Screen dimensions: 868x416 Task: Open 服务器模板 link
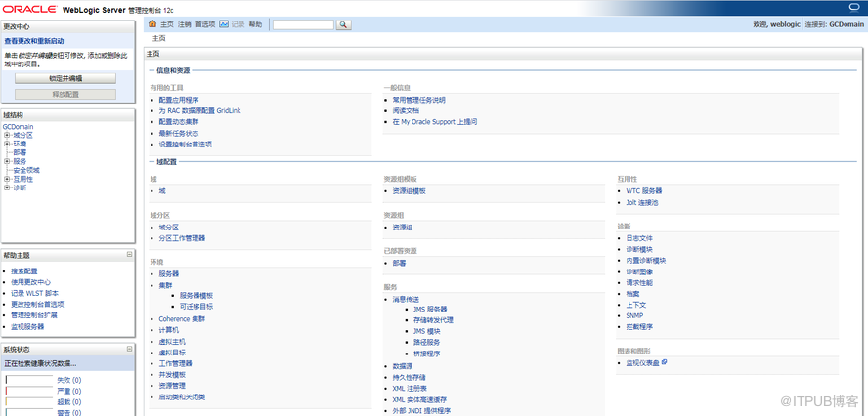195,296
